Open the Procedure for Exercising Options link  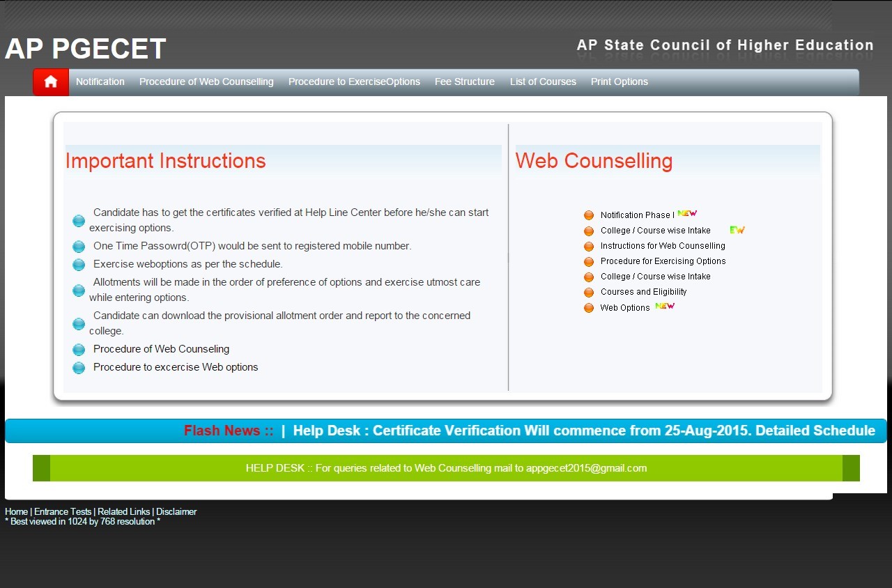[x=663, y=261]
